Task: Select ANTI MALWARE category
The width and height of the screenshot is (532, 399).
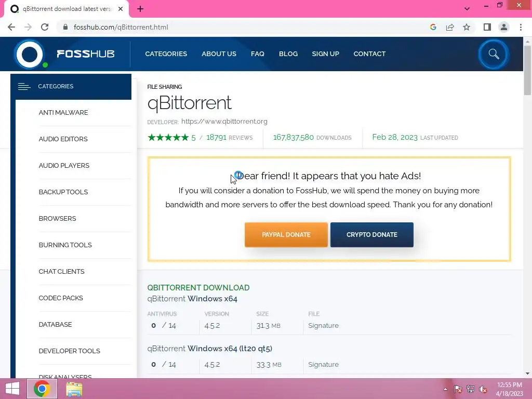Action: [x=63, y=113]
